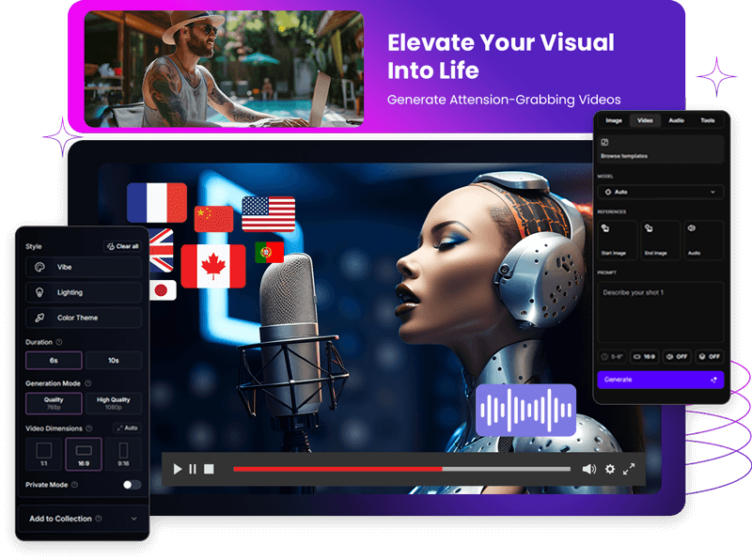The width and height of the screenshot is (752, 560).
Task: Click the Describe your shot prompt field
Action: pos(661,311)
